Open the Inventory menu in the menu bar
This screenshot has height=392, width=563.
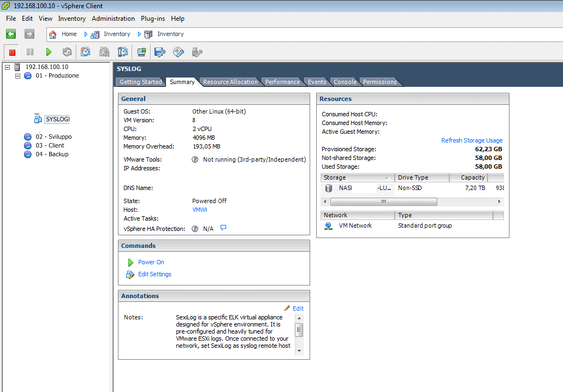tap(72, 19)
